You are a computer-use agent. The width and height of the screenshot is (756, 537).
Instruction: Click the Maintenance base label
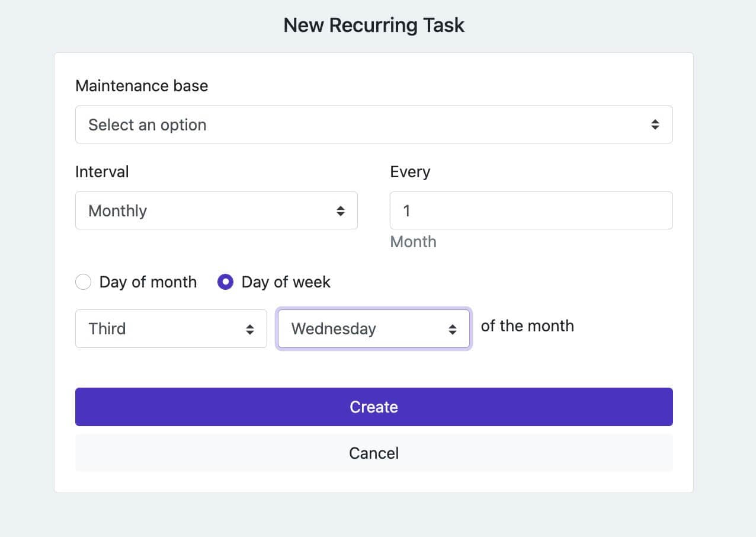pos(142,85)
